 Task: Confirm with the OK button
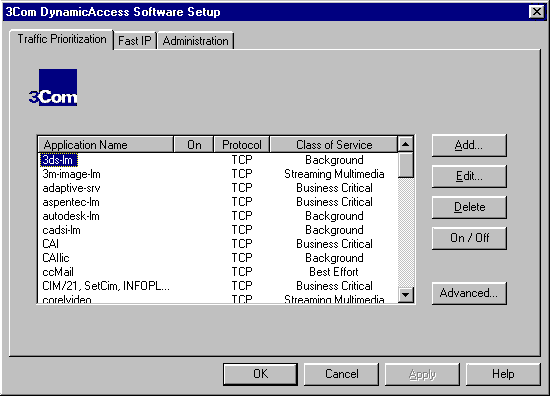click(260, 374)
